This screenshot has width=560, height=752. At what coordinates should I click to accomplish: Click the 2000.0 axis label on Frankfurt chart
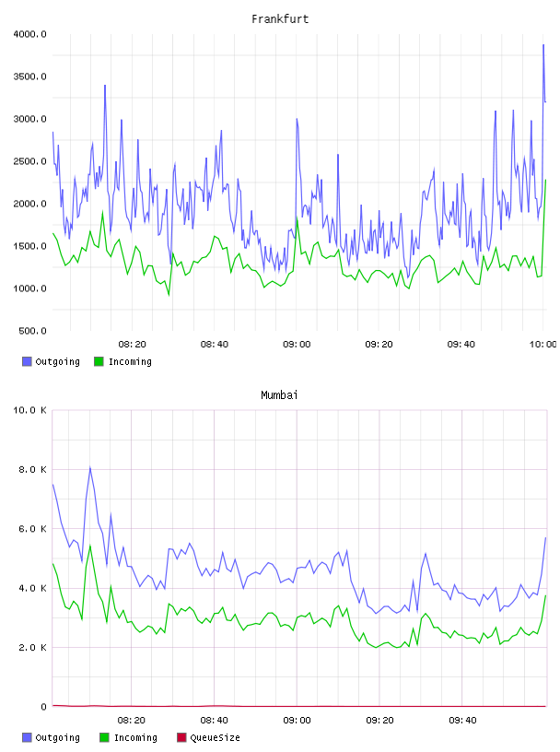click(29, 204)
